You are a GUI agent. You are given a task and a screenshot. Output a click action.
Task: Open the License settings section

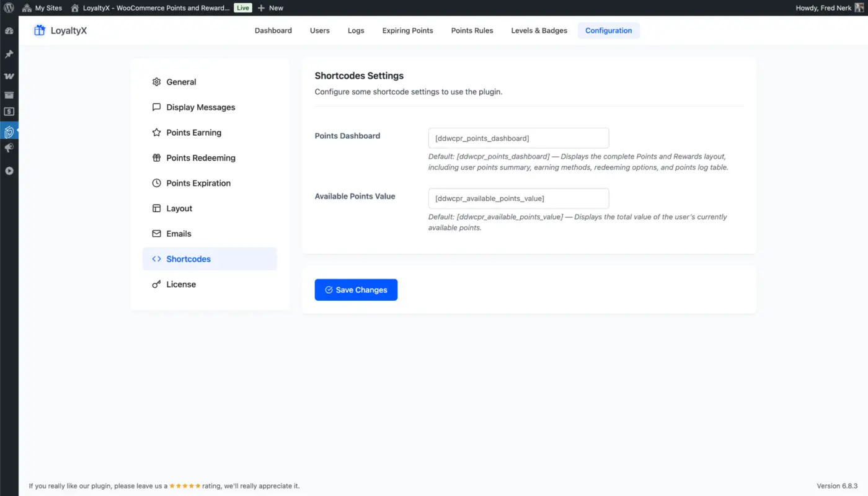181,284
